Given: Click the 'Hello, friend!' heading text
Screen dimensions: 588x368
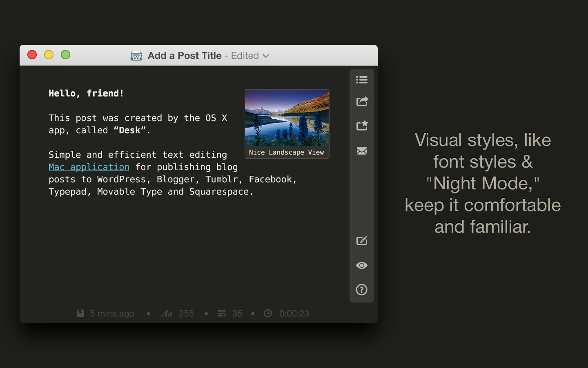Looking at the screenshot, I should tap(86, 93).
